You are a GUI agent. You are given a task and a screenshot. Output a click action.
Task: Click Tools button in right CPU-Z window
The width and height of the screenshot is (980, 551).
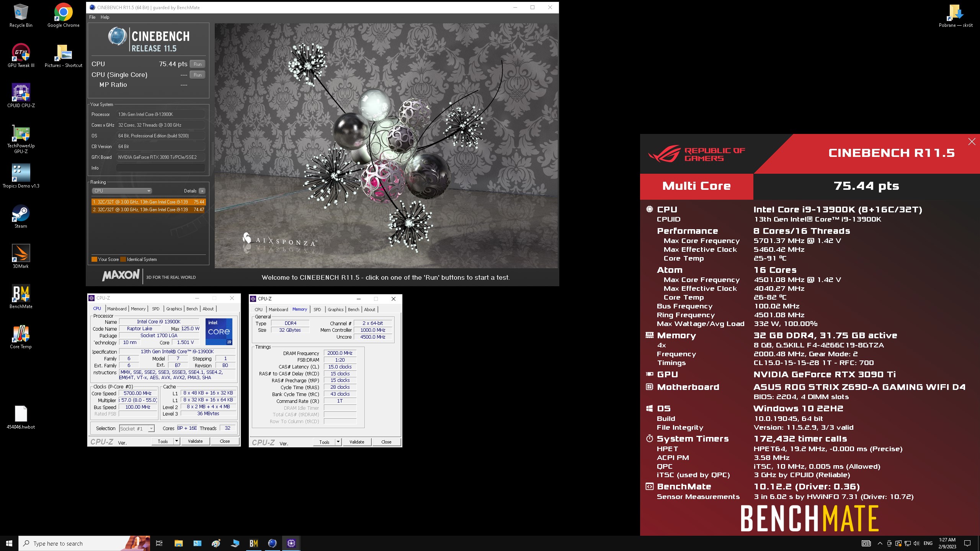click(324, 442)
